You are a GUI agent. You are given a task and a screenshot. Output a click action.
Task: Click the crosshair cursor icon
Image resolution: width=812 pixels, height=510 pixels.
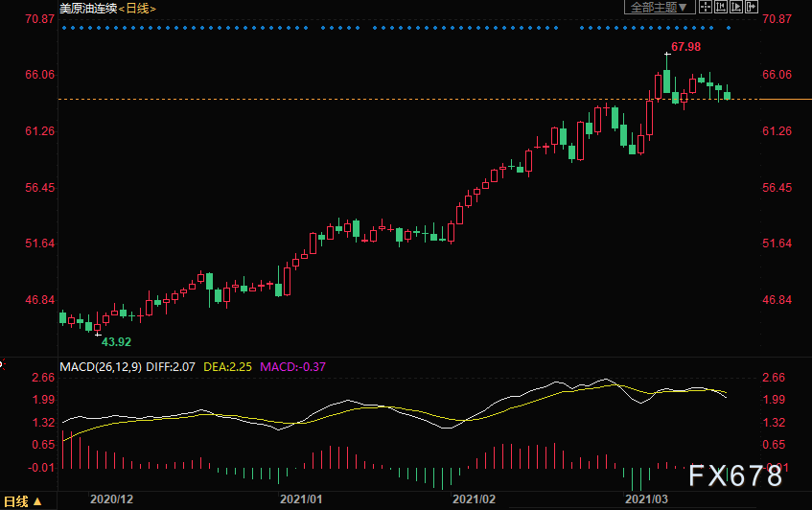(705, 8)
